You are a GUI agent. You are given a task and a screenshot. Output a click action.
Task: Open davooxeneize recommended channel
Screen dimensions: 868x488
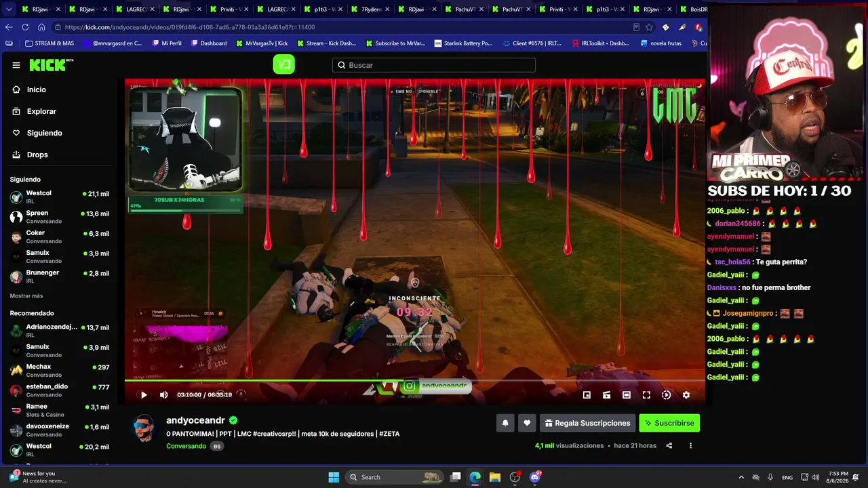click(x=59, y=430)
